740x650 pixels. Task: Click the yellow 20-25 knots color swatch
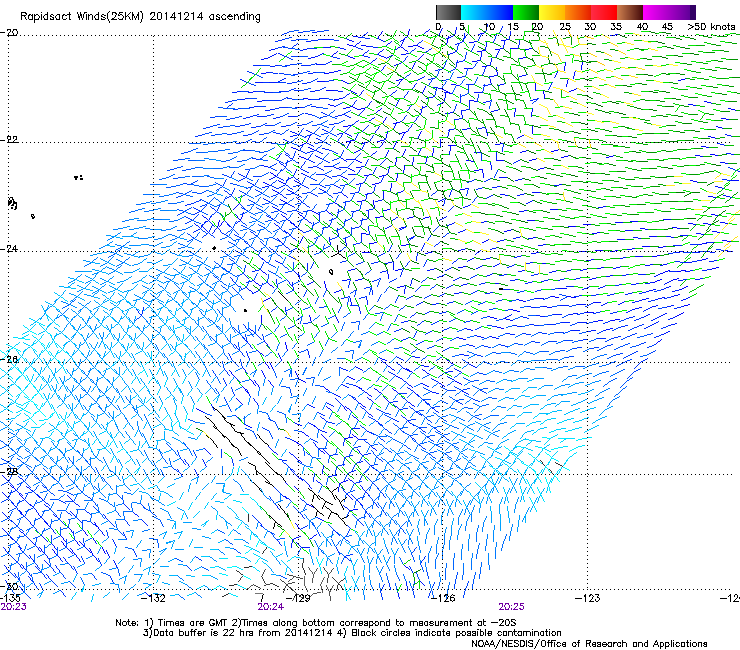click(552, 12)
